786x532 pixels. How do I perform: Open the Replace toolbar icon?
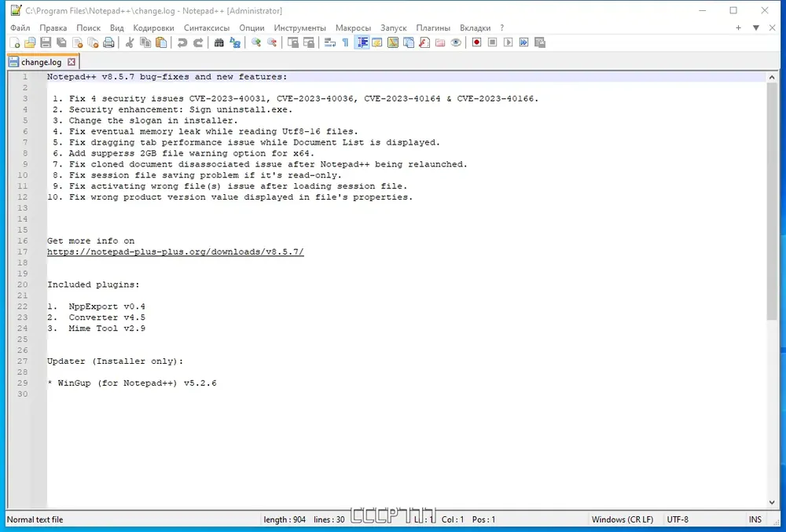coord(234,42)
